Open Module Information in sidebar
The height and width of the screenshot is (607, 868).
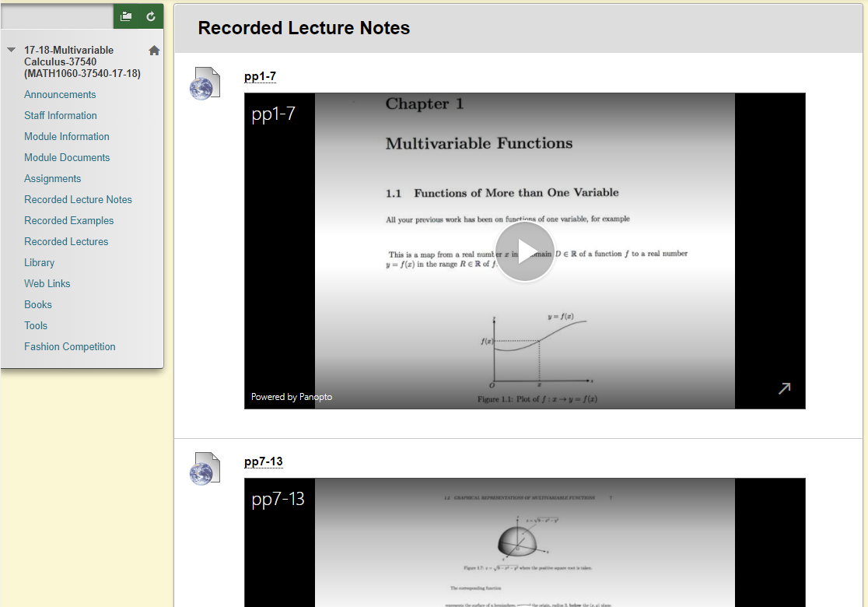pyautogui.click(x=67, y=137)
